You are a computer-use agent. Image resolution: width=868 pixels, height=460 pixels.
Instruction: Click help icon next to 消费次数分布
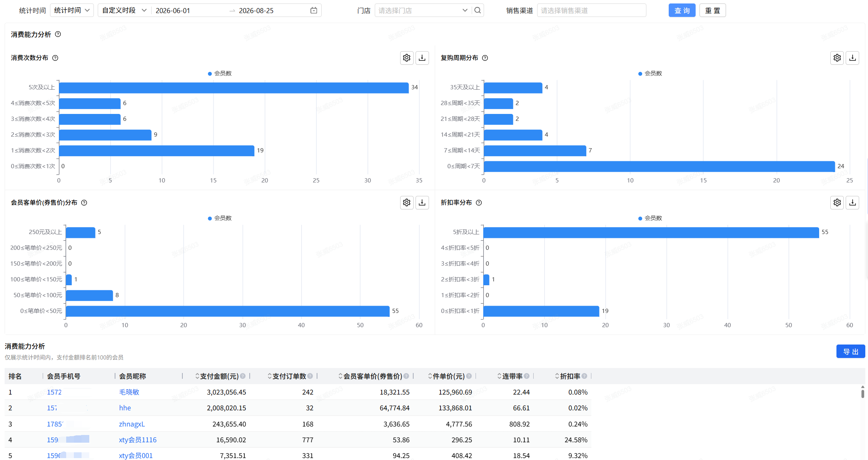coord(55,58)
